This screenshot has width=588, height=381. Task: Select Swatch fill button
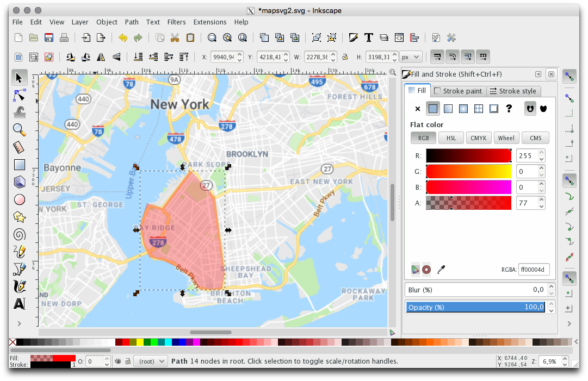tap(494, 109)
